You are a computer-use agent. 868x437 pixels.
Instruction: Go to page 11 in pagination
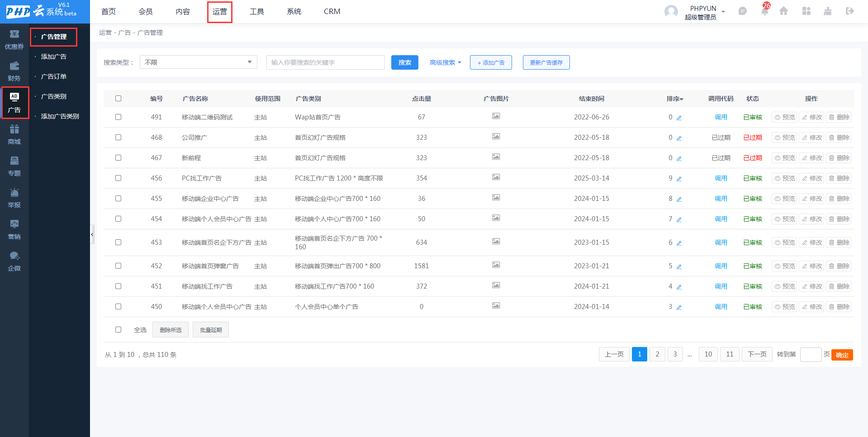pyautogui.click(x=730, y=354)
